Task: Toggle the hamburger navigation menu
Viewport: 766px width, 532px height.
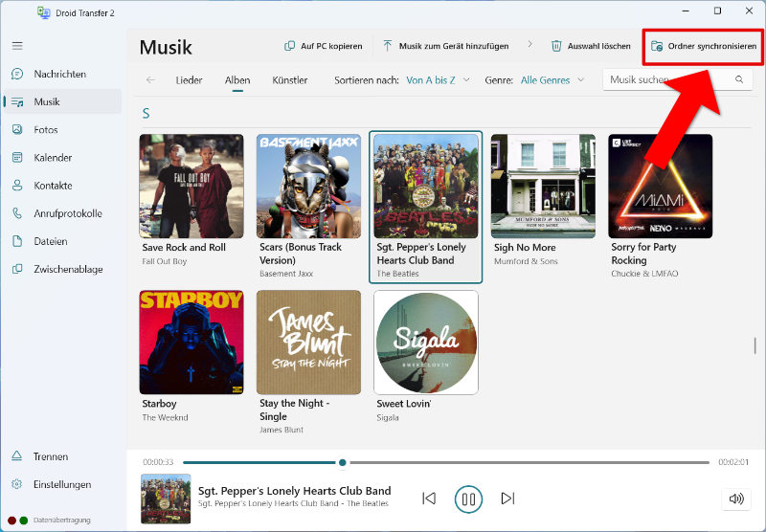Action: click(17, 46)
